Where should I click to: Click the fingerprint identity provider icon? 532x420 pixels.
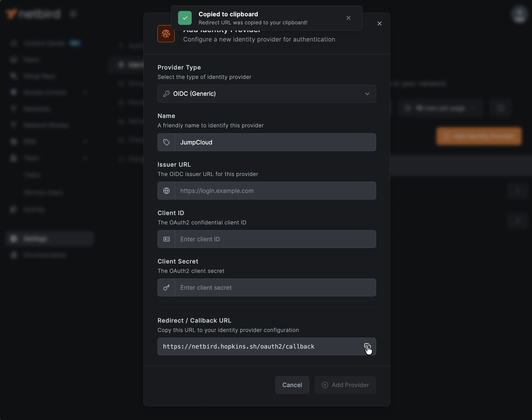(166, 34)
